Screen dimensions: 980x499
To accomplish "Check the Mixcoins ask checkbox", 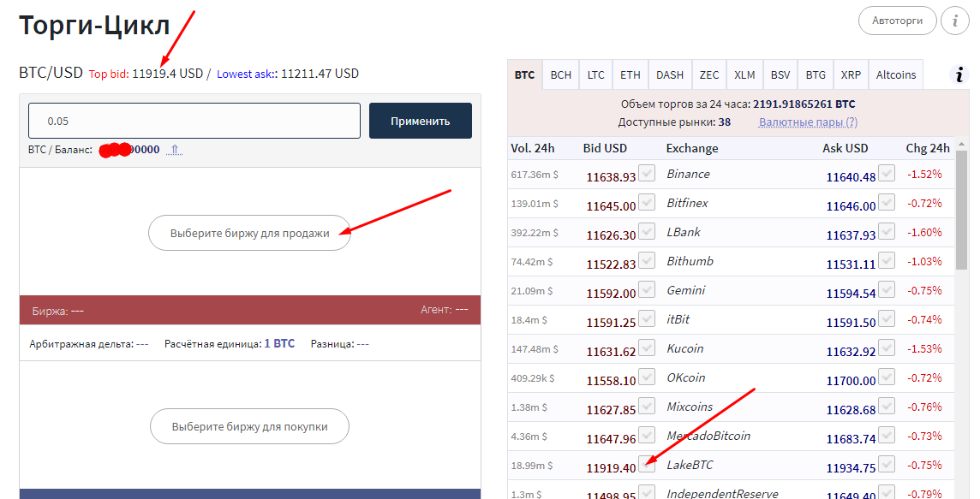I will click(887, 406).
